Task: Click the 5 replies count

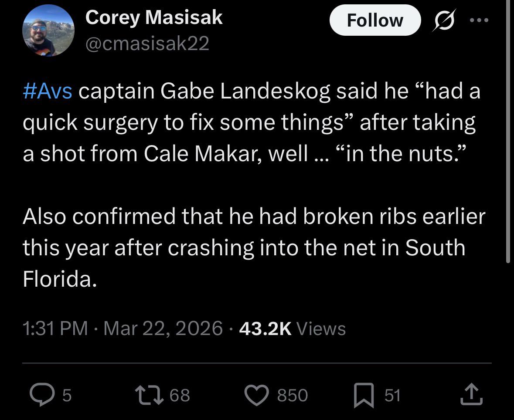Action: pos(67,395)
